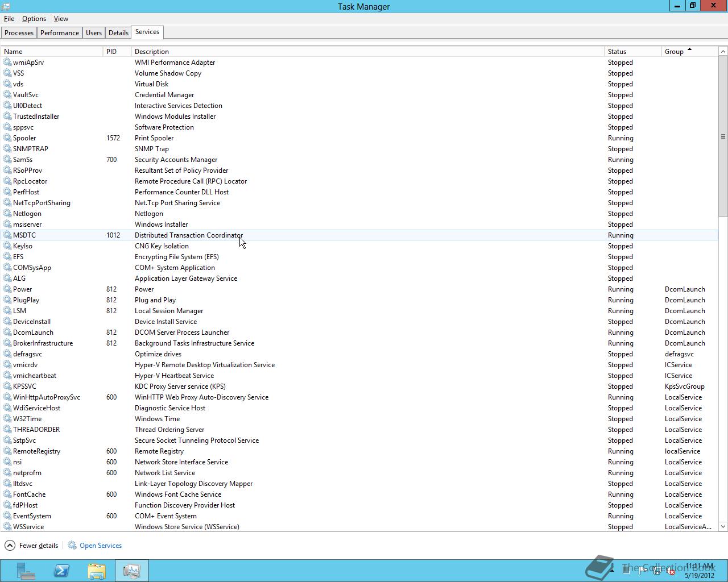The image size is (728, 582).
Task: Click the gear icon beside Power
Action: [x=7, y=289]
